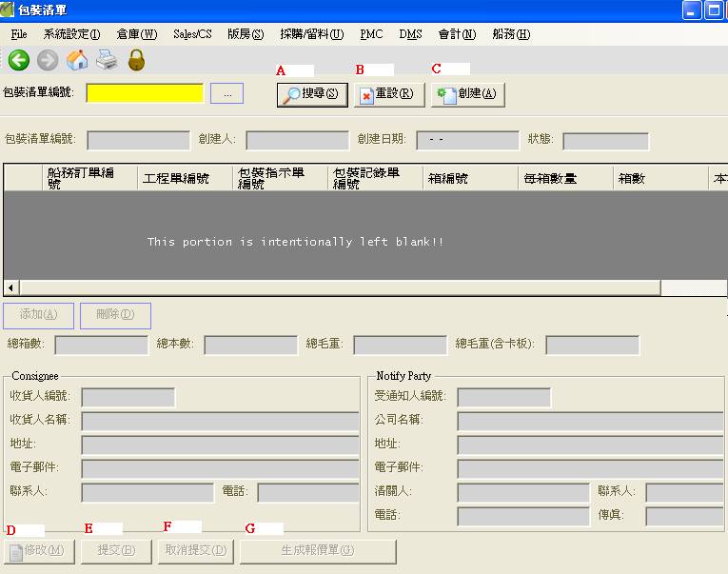The height and width of the screenshot is (574, 728).
Task: Open the 船務(H) menu
Action: pyautogui.click(x=511, y=34)
